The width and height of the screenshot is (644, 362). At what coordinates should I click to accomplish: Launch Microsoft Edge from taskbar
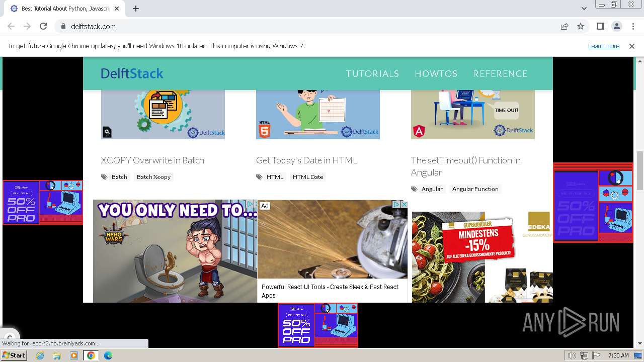[108, 355]
